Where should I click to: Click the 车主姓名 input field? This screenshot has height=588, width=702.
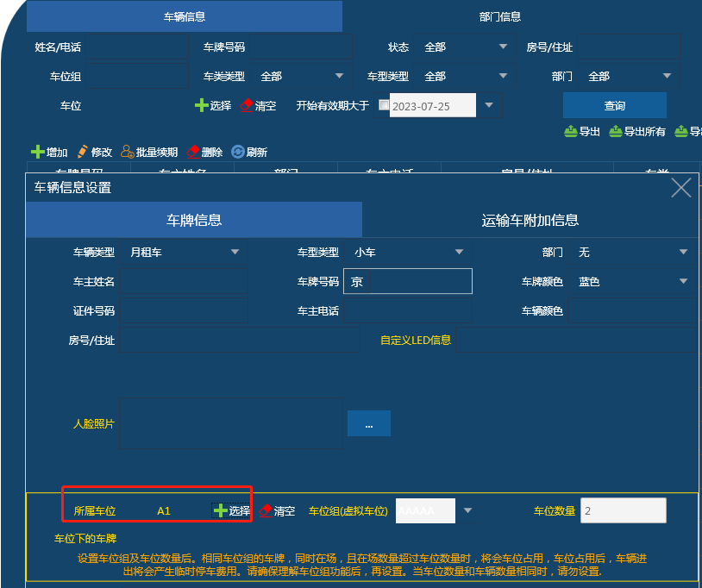pos(184,281)
